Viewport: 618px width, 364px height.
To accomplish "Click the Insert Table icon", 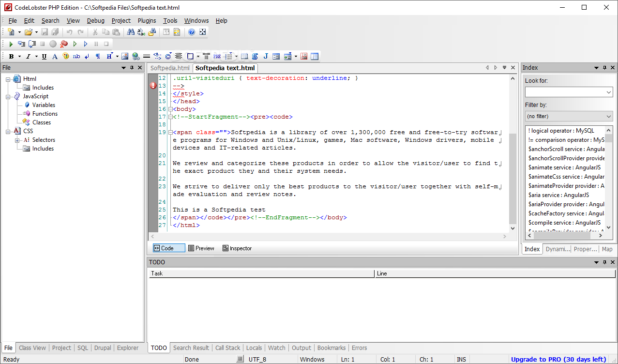I will pyautogui.click(x=244, y=56).
